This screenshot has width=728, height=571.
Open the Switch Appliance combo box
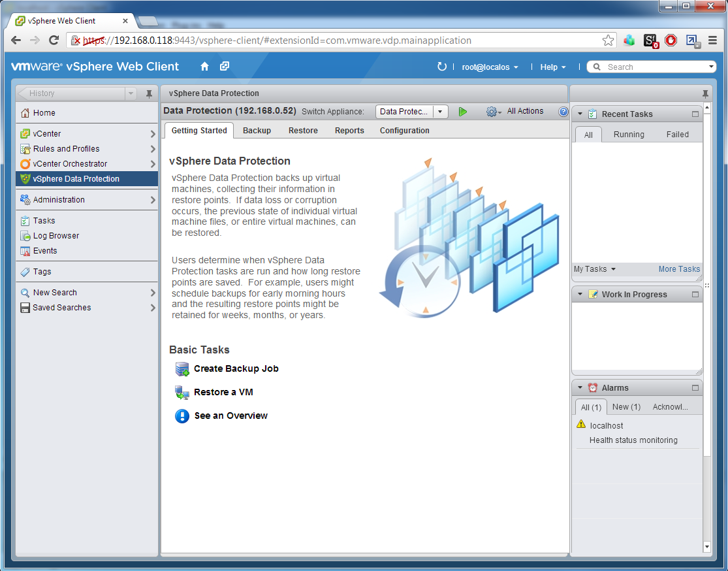[411, 112]
